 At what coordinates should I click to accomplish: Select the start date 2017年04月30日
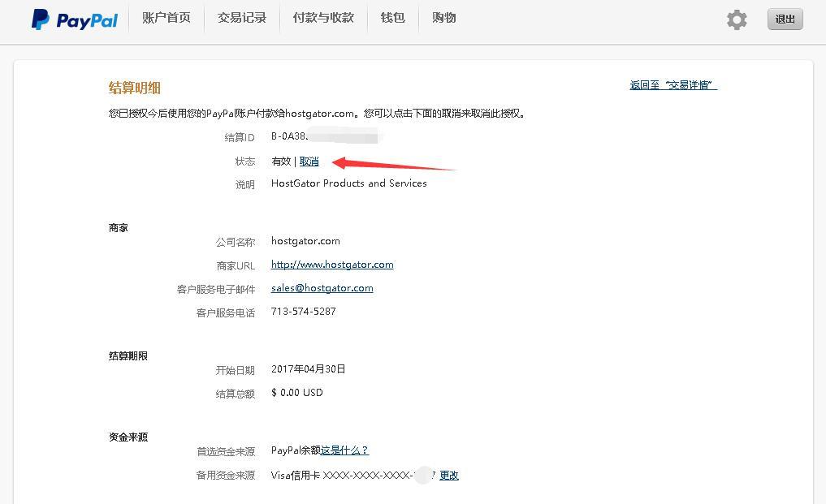308,369
